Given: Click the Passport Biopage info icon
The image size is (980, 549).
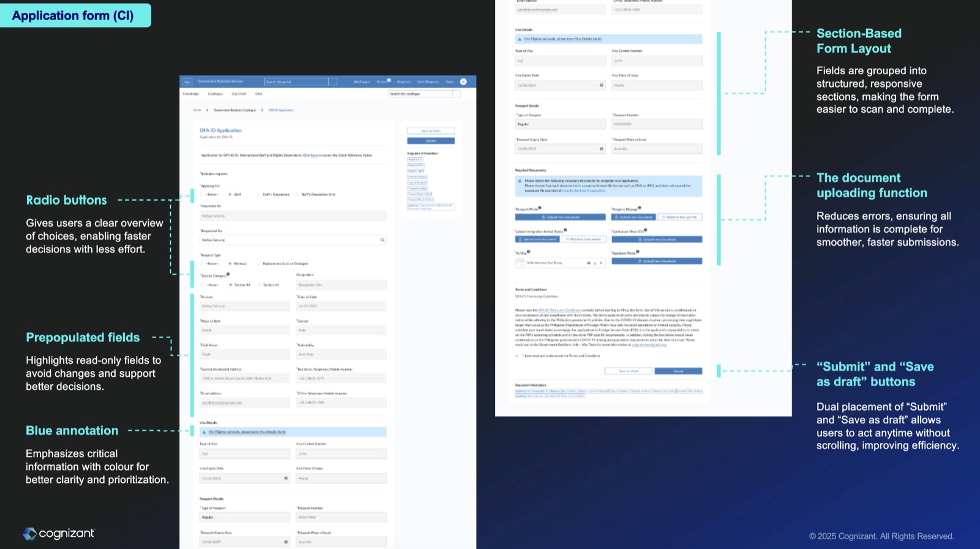Looking at the screenshot, I should coord(639,208).
